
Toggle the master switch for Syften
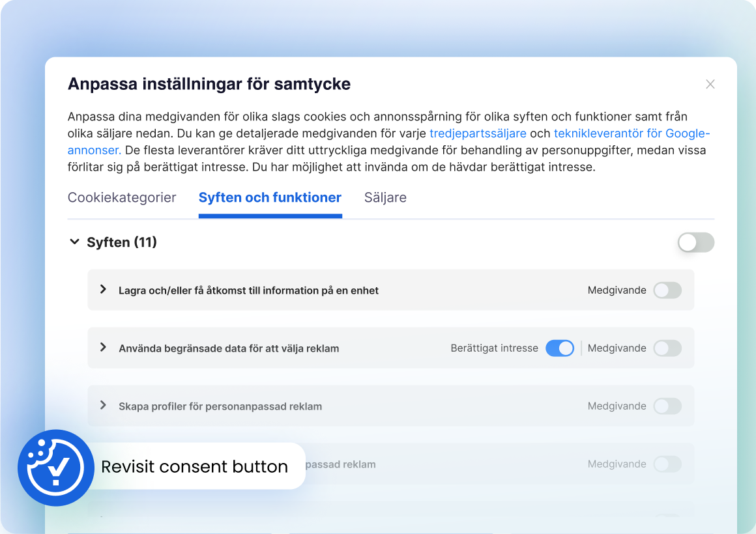695,243
